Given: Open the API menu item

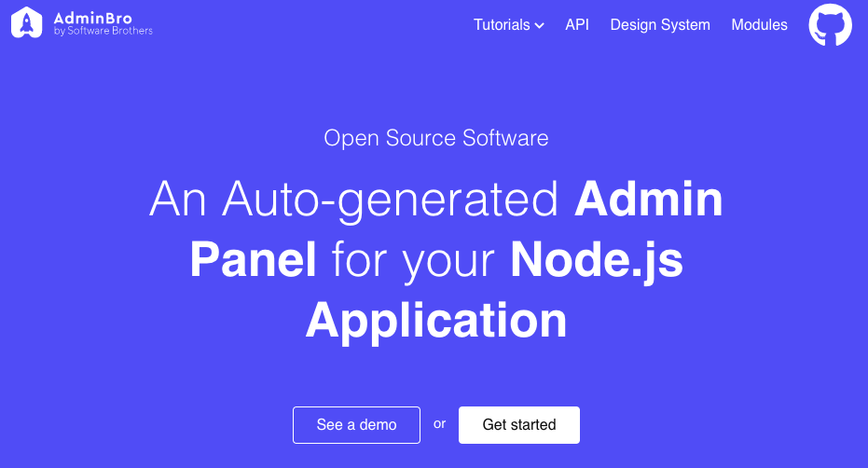Looking at the screenshot, I should pyautogui.click(x=577, y=25).
